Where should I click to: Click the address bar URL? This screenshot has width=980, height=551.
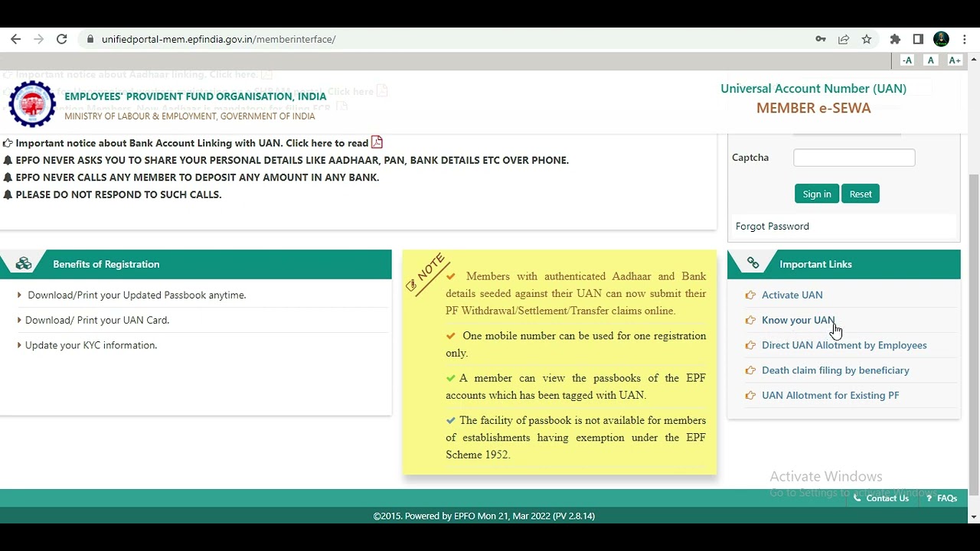coord(218,39)
